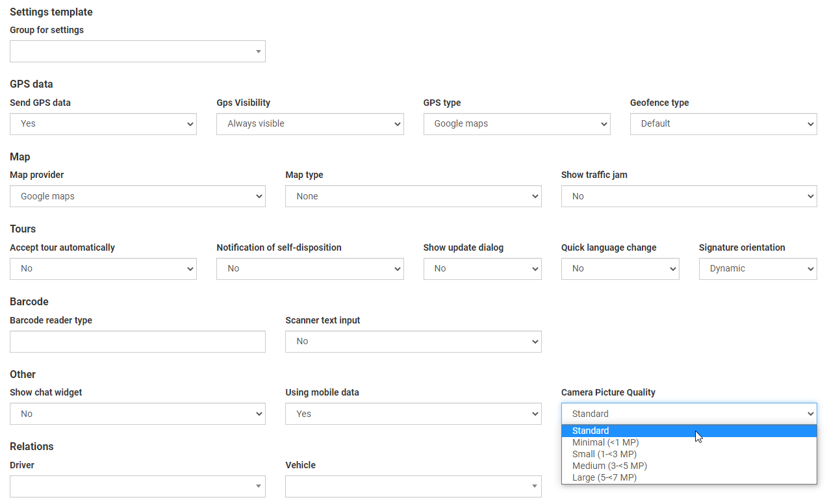Open the Show traffic jam dropdown
Image resolution: width=827 pixels, height=504 pixels.
coord(688,196)
